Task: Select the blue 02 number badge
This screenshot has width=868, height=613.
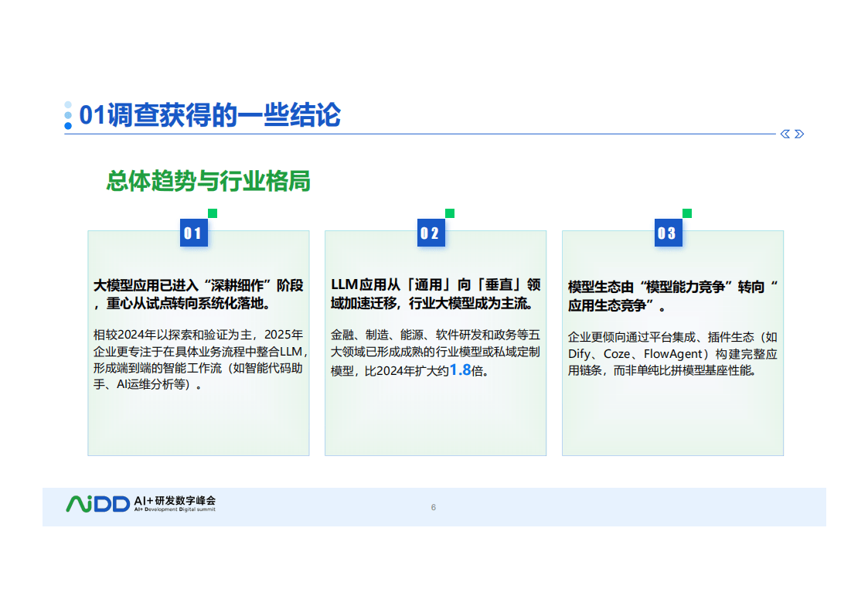Action: pyautogui.click(x=430, y=233)
